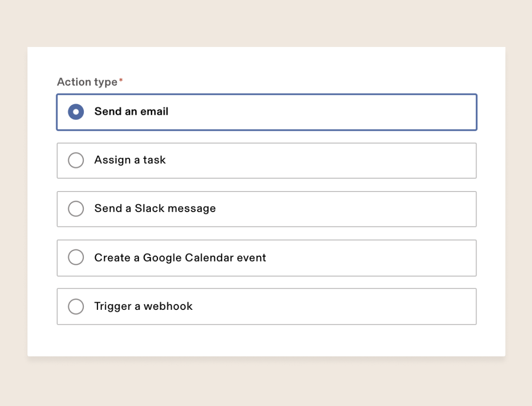Screen dimensions: 532x406
Task: Click the "Trigger a webhook" text label
Action: (x=143, y=306)
